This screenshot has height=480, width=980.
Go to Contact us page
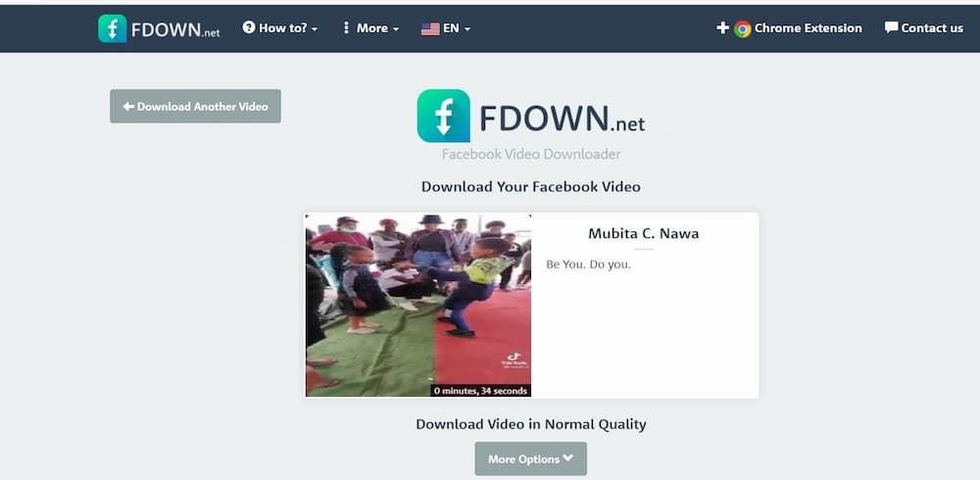pos(924,28)
